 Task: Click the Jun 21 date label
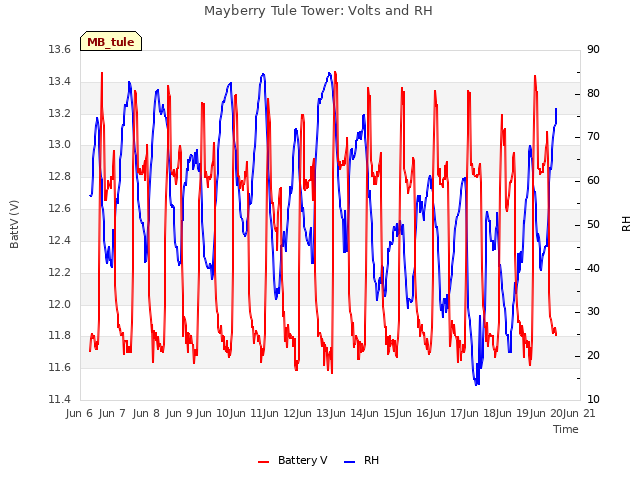pyautogui.click(x=579, y=413)
